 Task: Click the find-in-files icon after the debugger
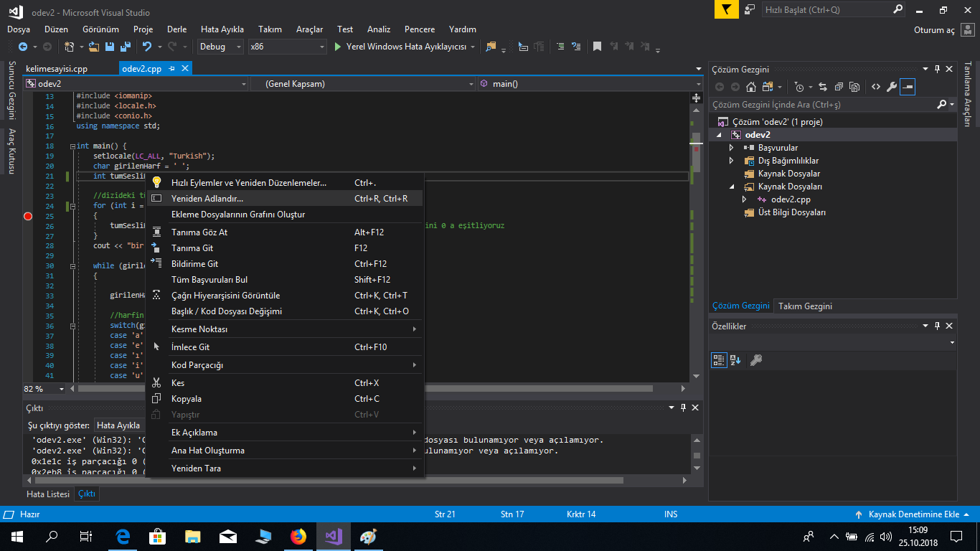[491, 47]
